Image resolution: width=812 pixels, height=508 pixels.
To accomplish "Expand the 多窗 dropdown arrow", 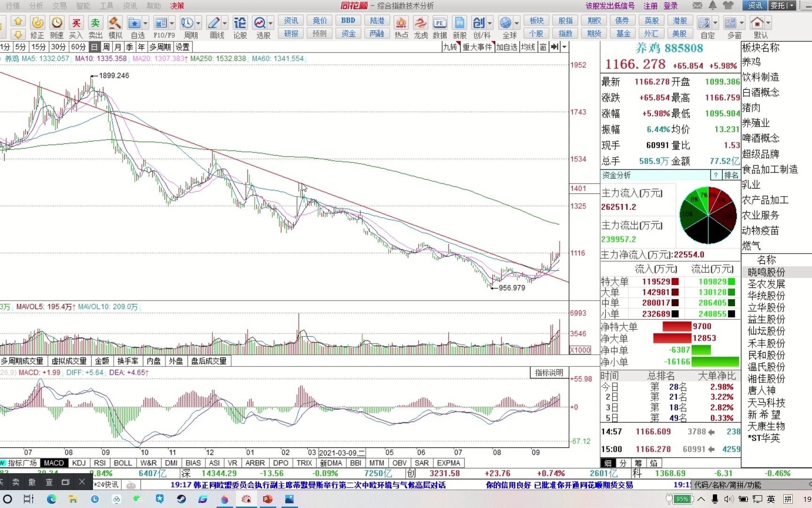I will (742, 23).
